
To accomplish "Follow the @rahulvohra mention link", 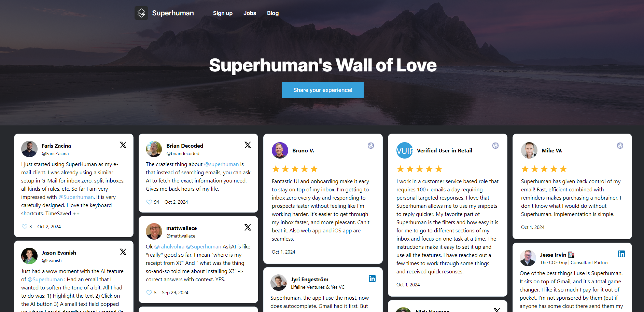I will point(169,246).
